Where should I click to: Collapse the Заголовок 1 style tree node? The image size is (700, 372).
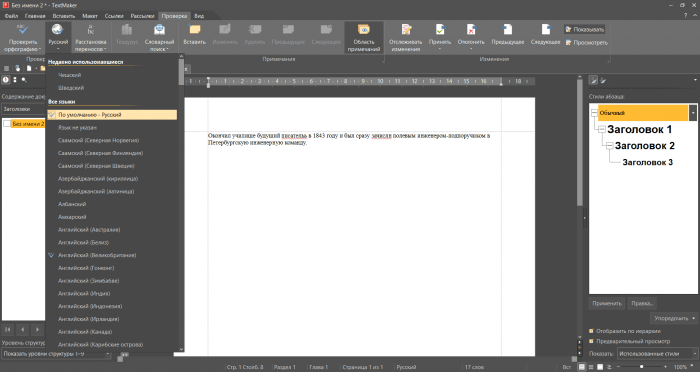[x=602, y=130]
